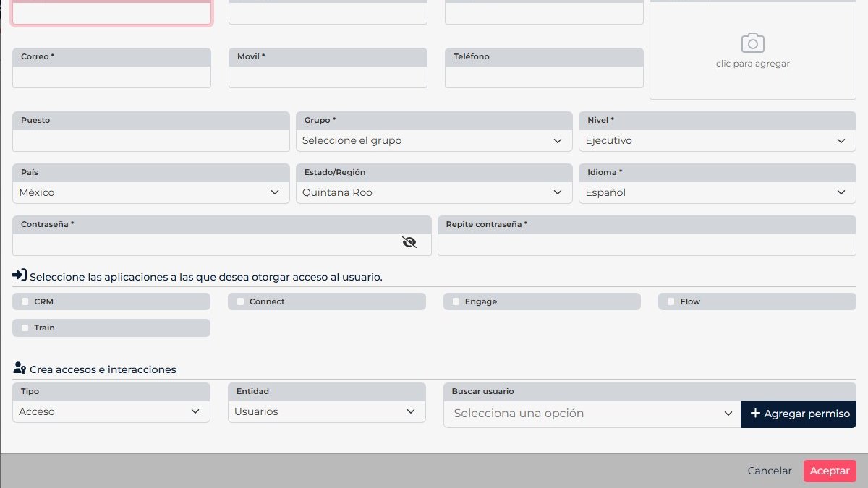The image size is (868, 488).
Task: Expand the Tipo Acceso dropdown
Action: pyautogui.click(x=111, y=411)
